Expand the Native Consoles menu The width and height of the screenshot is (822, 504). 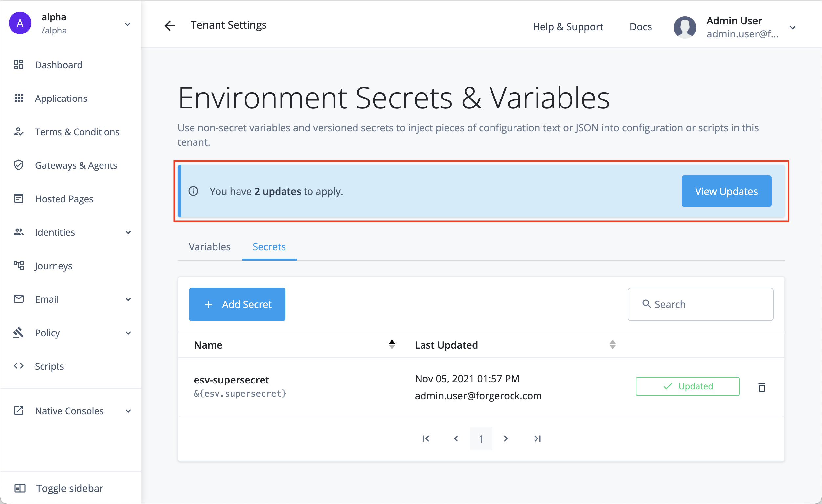coord(128,411)
